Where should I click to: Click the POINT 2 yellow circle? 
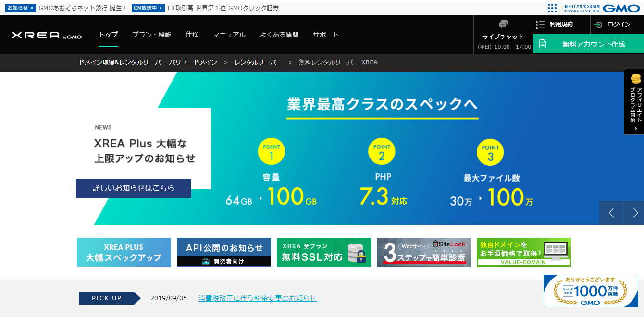(x=382, y=151)
